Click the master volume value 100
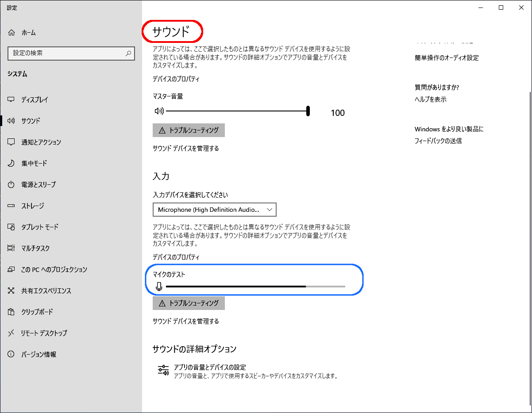The width and height of the screenshot is (532, 413). 338,113
